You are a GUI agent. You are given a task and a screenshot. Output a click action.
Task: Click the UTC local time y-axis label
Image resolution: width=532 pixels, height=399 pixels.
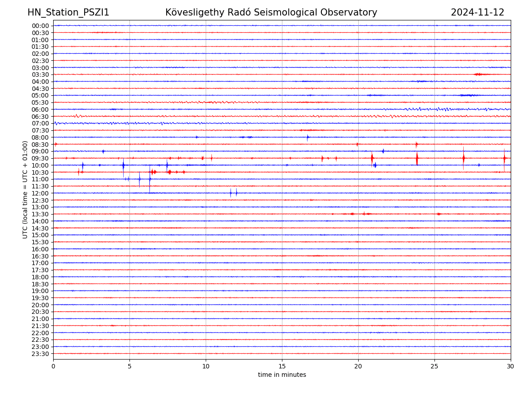click(25, 190)
